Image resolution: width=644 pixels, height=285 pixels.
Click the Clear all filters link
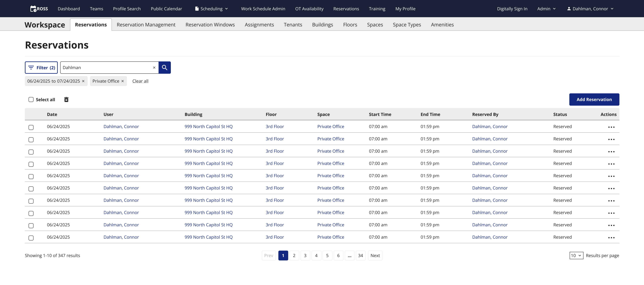140,81
